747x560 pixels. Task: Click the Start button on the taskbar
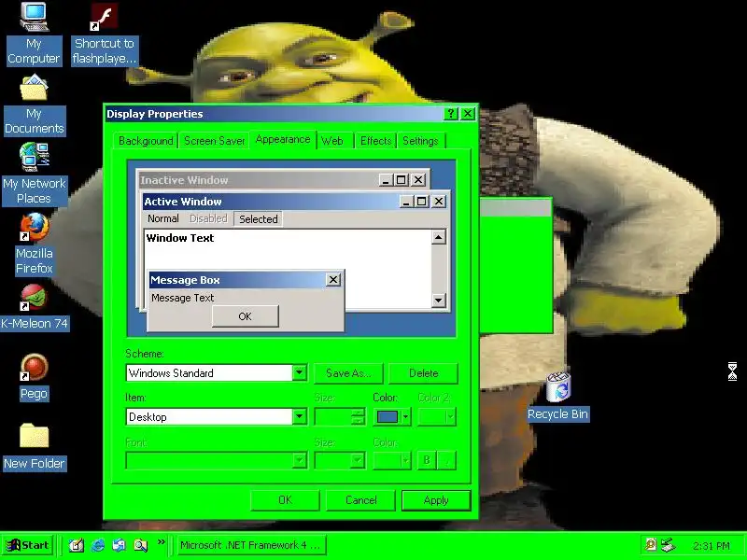click(28, 545)
